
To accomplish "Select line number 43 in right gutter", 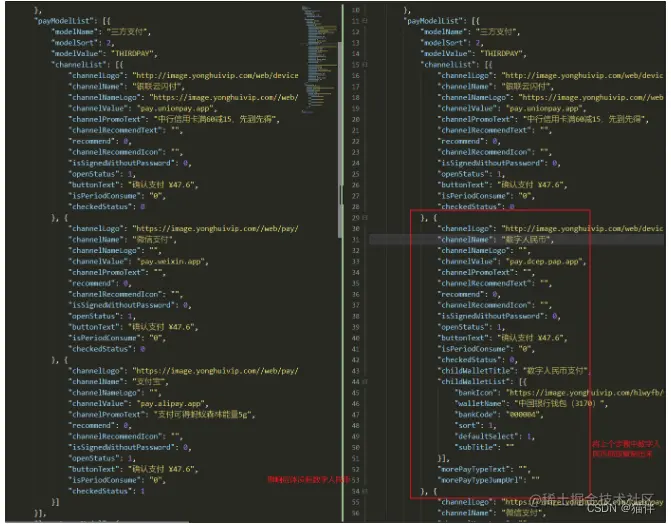I will 356,371.
